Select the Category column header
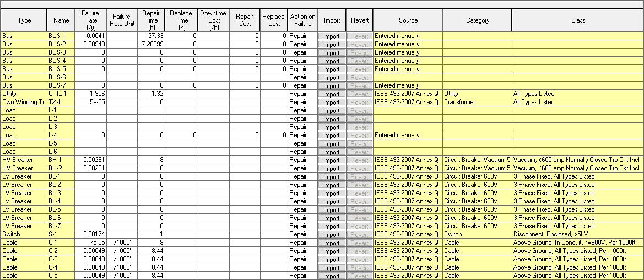644x280 pixels. (477, 20)
